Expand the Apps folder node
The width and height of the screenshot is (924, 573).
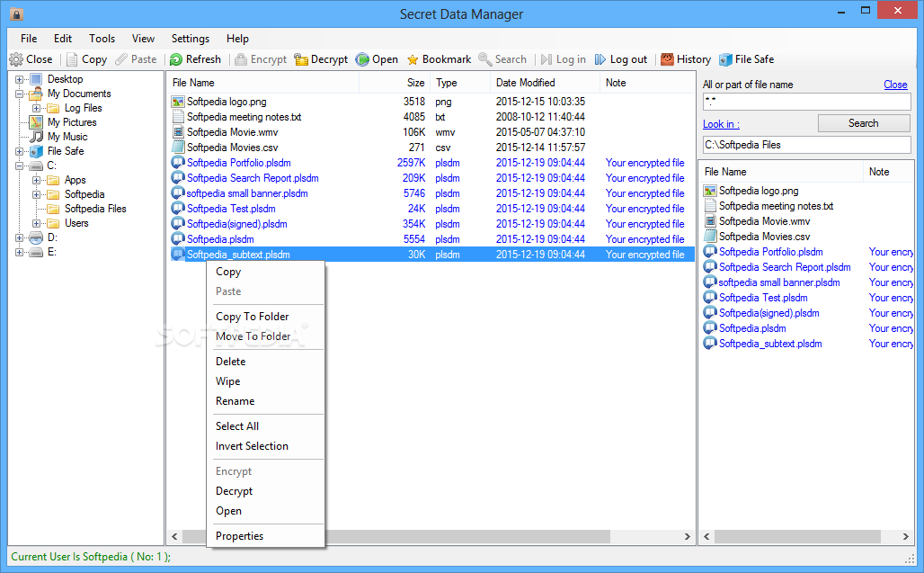click(37, 181)
